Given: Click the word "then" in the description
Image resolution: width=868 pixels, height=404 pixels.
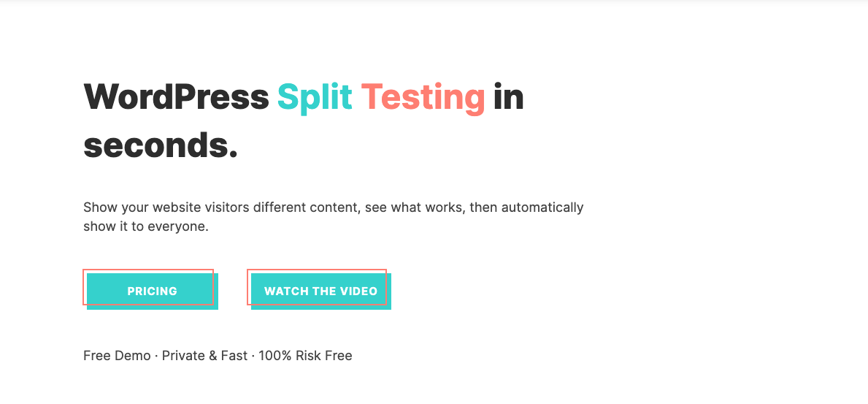Looking at the screenshot, I should pyautogui.click(x=483, y=207).
